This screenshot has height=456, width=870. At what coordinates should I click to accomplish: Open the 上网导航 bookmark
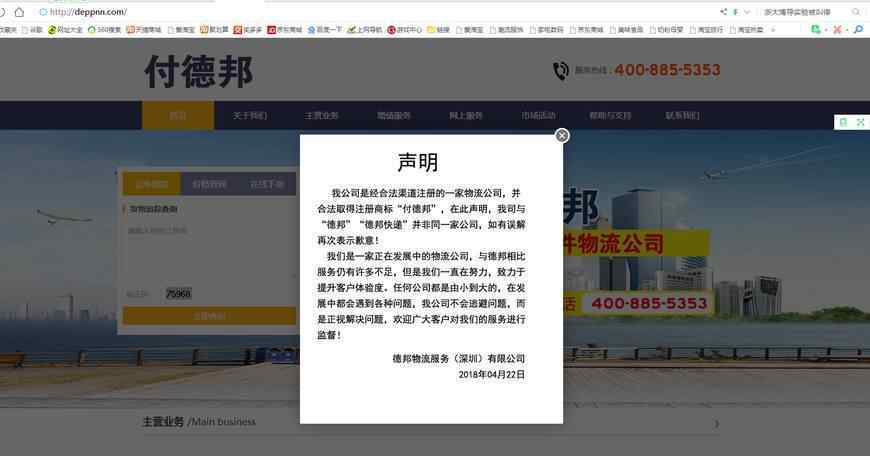365,29
